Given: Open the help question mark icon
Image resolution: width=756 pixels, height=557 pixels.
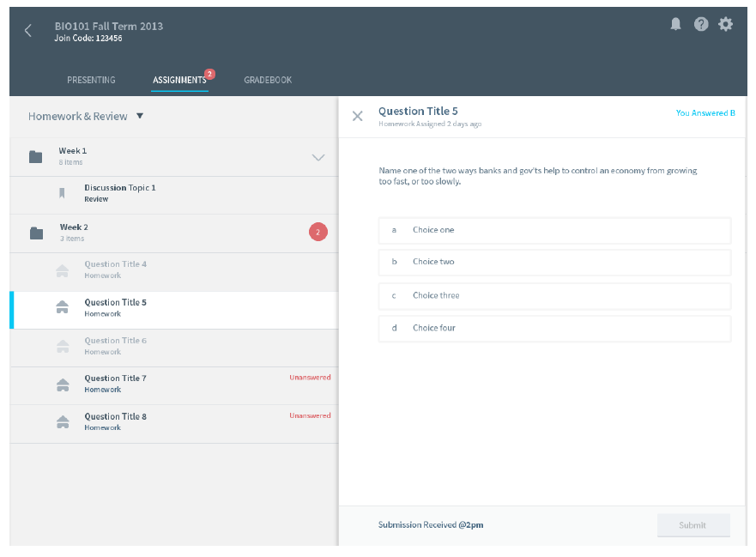Looking at the screenshot, I should point(701,24).
